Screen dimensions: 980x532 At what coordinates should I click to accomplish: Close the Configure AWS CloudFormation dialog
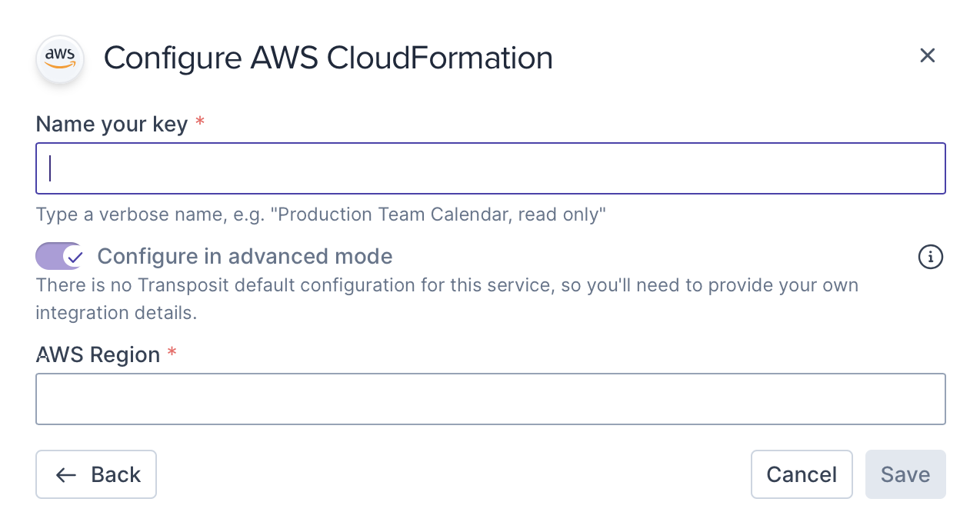928,55
